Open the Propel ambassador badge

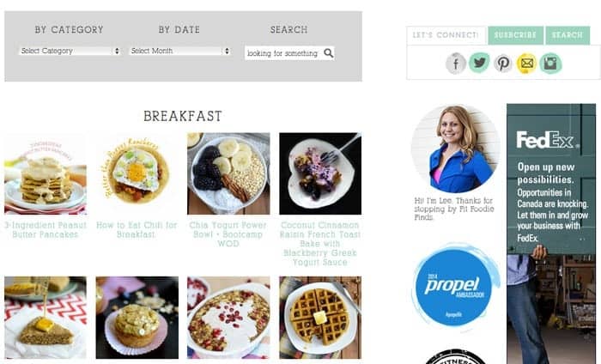point(455,287)
